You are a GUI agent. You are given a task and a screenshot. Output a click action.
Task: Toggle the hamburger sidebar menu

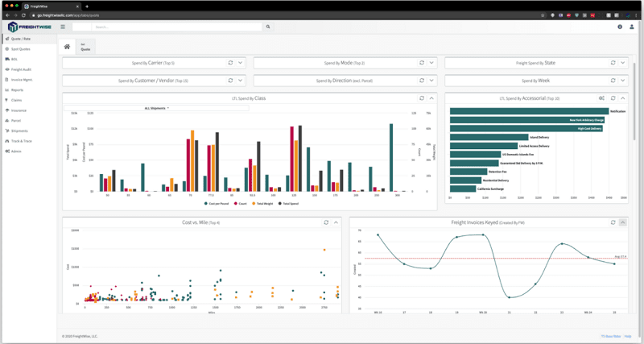63,27
